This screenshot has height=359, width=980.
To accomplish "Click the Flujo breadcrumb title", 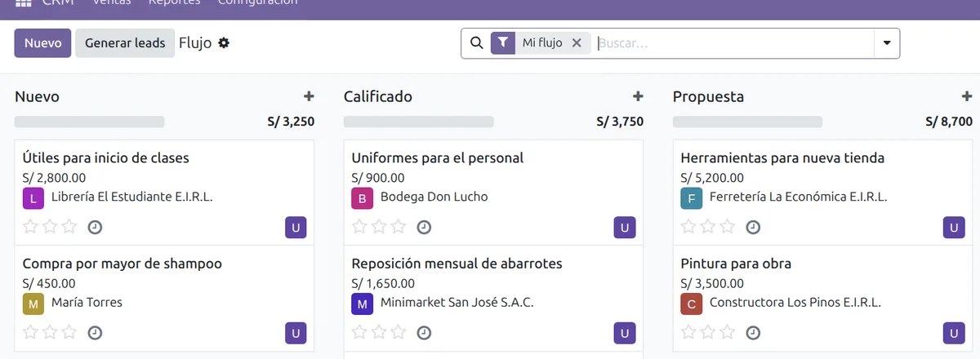I will (195, 43).
